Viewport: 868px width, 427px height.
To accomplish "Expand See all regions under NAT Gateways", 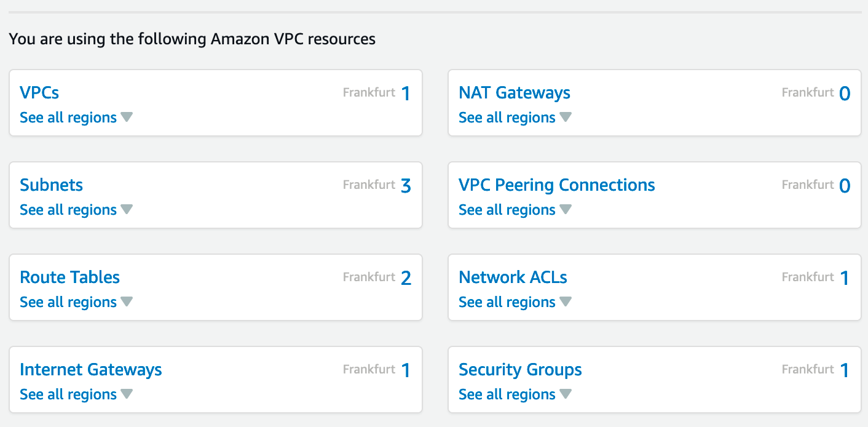I will coord(515,118).
